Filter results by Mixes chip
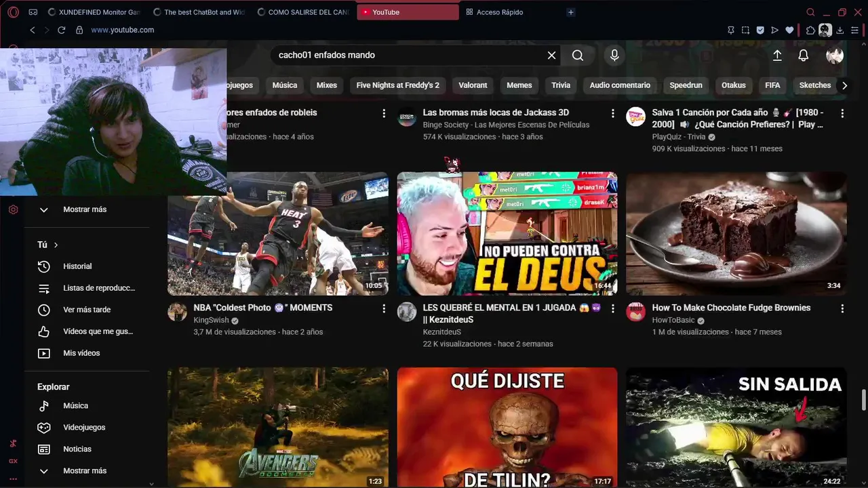The width and height of the screenshot is (868, 488). (x=327, y=85)
